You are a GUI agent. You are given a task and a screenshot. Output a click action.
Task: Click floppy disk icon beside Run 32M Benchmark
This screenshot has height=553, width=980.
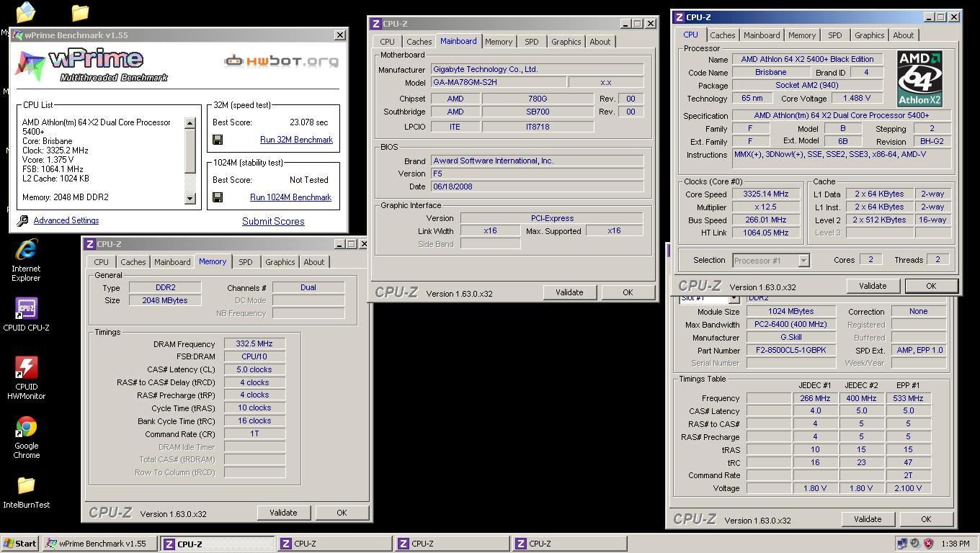pyautogui.click(x=218, y=140)
